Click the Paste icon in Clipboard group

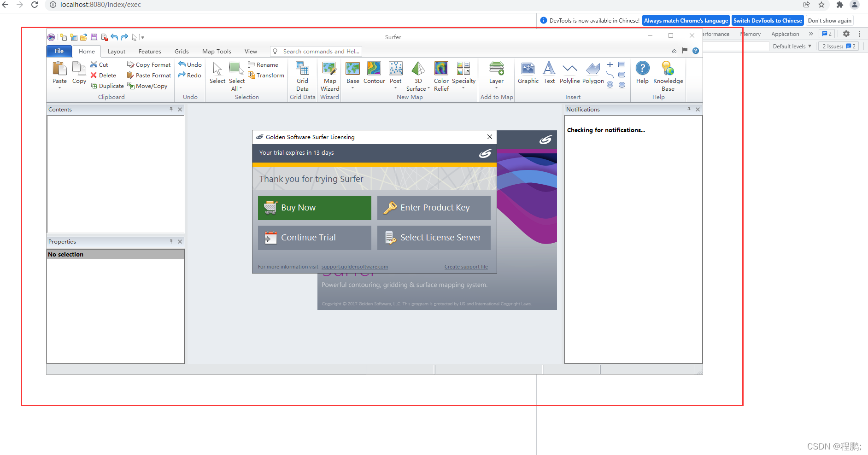pyautogui.click(x=59, y=69)
